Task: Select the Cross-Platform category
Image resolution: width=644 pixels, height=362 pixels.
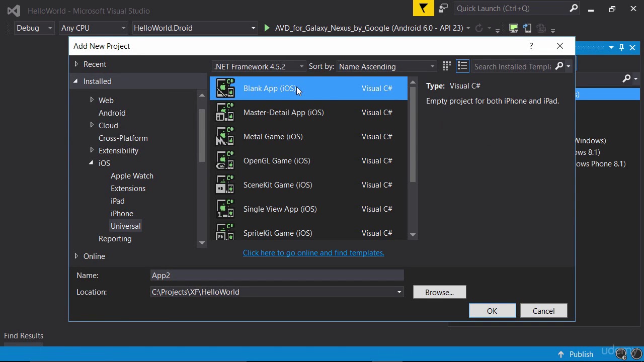Action: 123,138
